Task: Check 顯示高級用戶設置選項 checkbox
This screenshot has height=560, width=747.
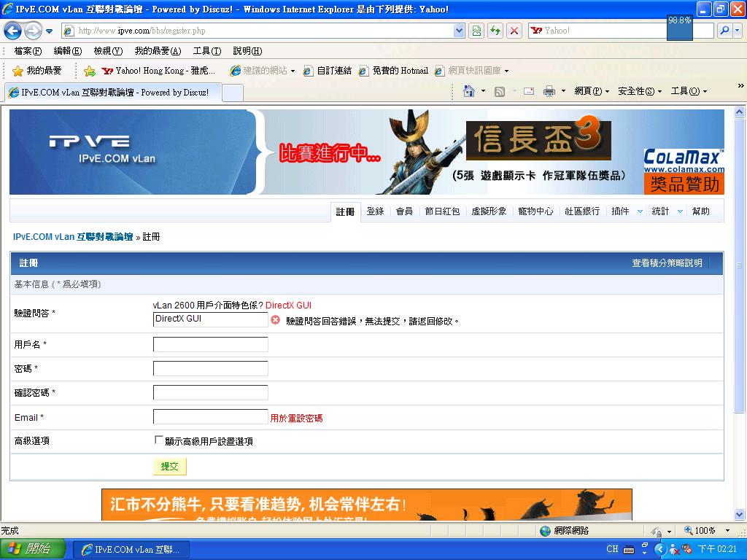Action: 158,440
